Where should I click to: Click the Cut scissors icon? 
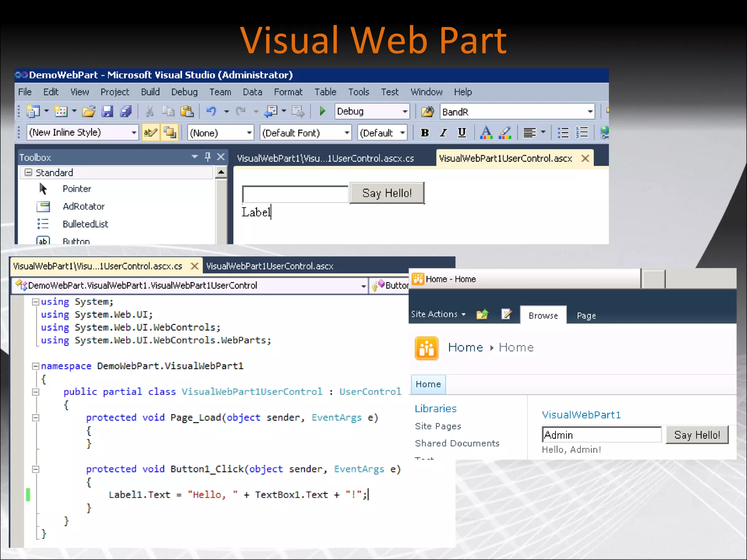tap(150, 111)
